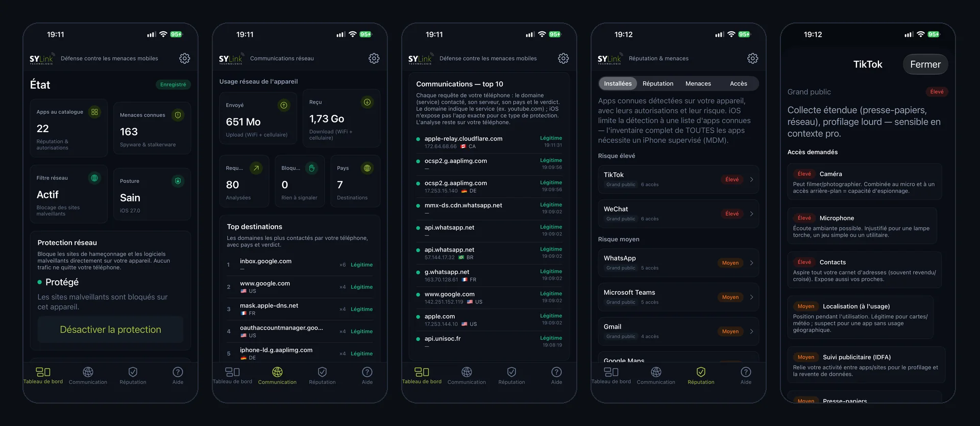Open Aide tab on Communications réseau screen
Screen dimensions: 980x426
367,375
